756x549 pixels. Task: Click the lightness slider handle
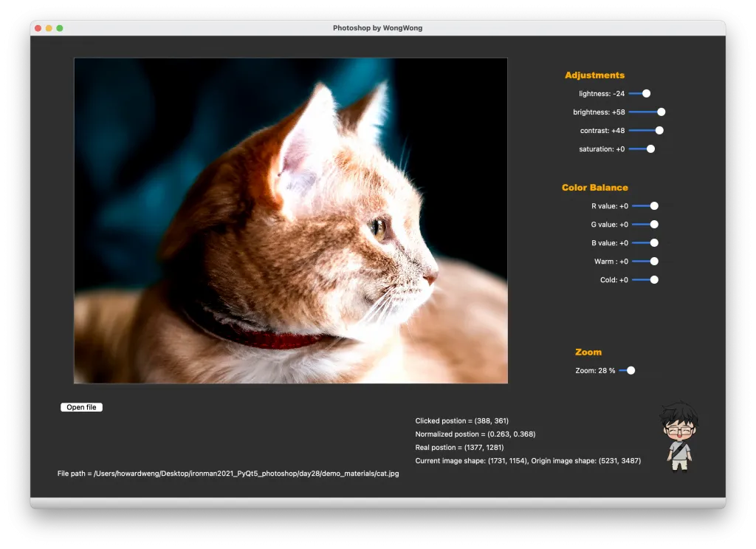pos(646,94)
